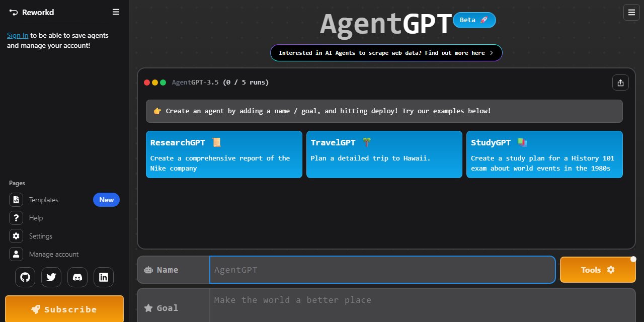This screenshot has width=644, height=322.
Task: Open the LinkedIn icon link
Action: tap(104, 277)
